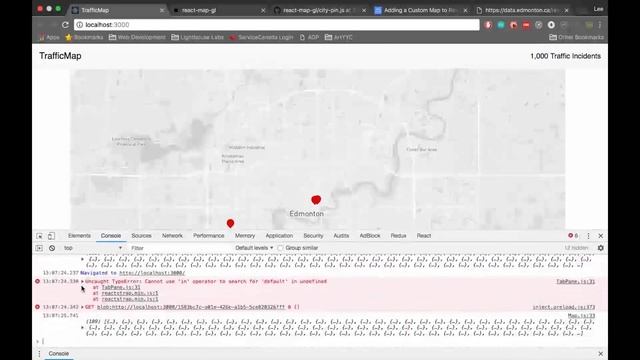Reload the localhost page
Screen dimensions: 640x360
(x=65, y=25)
